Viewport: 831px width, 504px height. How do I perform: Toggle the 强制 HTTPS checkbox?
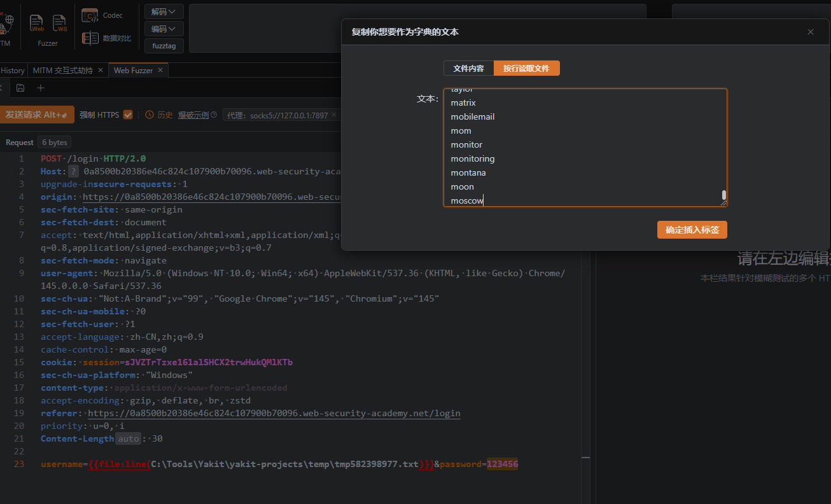click(128, 115)
